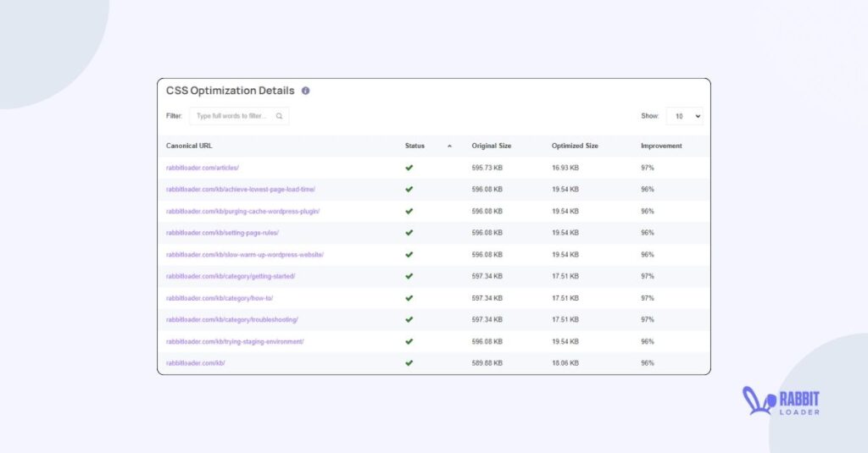Open the Show rows-per-page dropdown
This screenshot has width=868, height=453.
(685, 116)
